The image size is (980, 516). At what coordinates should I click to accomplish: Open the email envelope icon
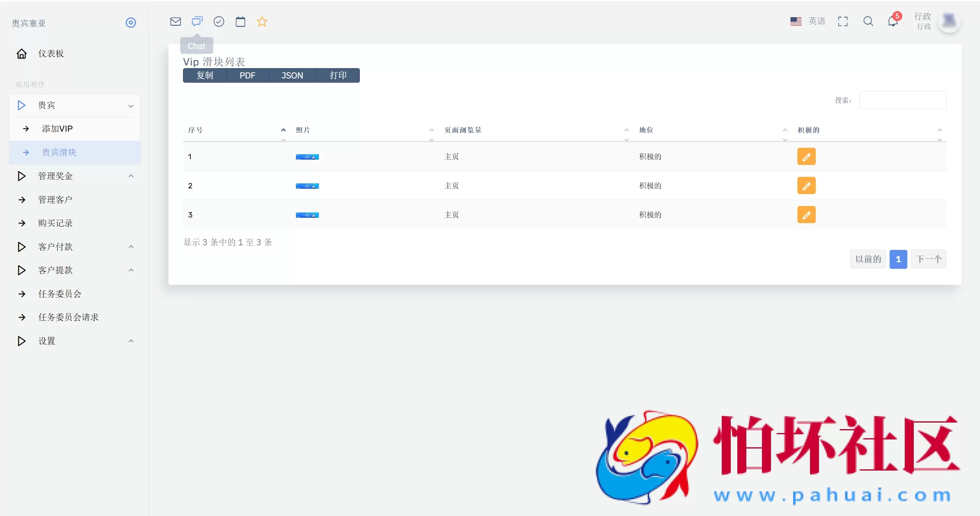(x=175, y=21)
